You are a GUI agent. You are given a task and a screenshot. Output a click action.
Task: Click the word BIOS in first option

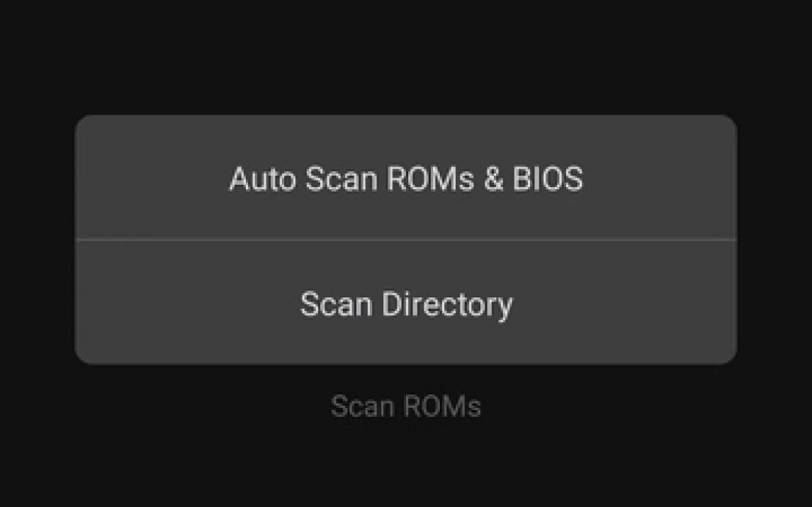pos(548,178)
